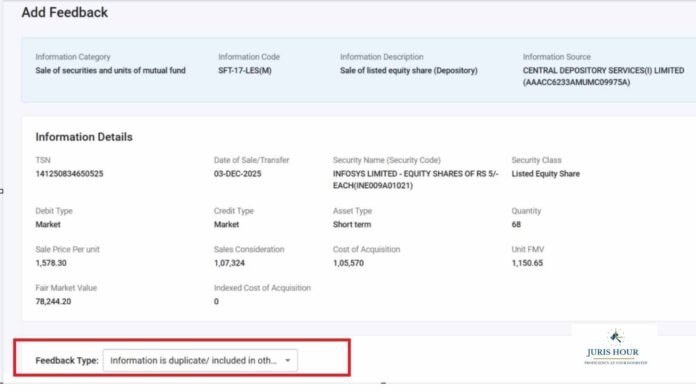Click the 'Cost of Acquisition' label
The height and width of the screenshot is (392, 696).
click(367, 249)
